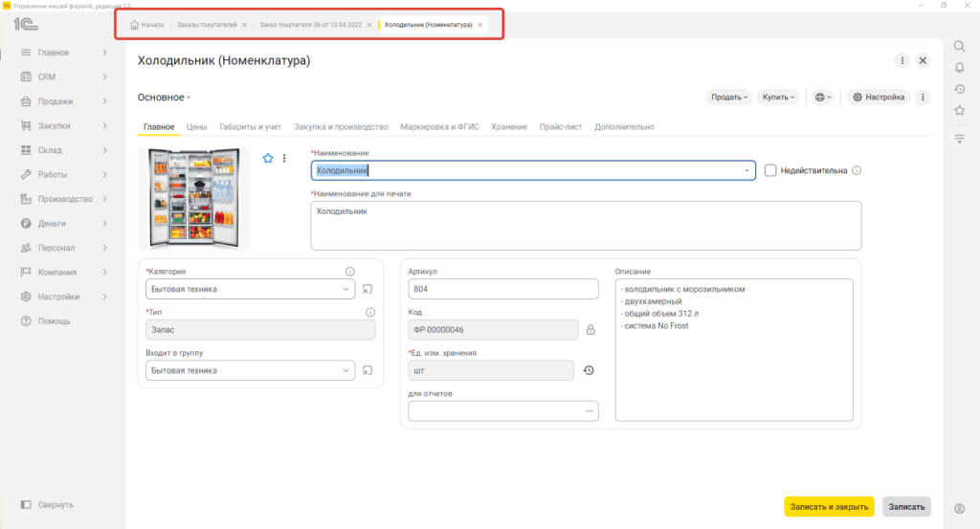Go to Начало home tab
This screenshot has height=529, width=980.
146,25
